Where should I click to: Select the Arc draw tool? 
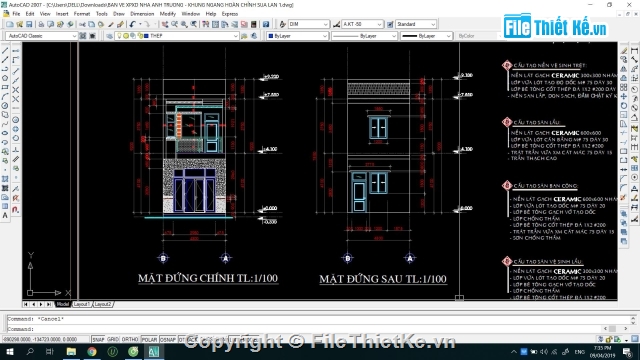(5, 97)
